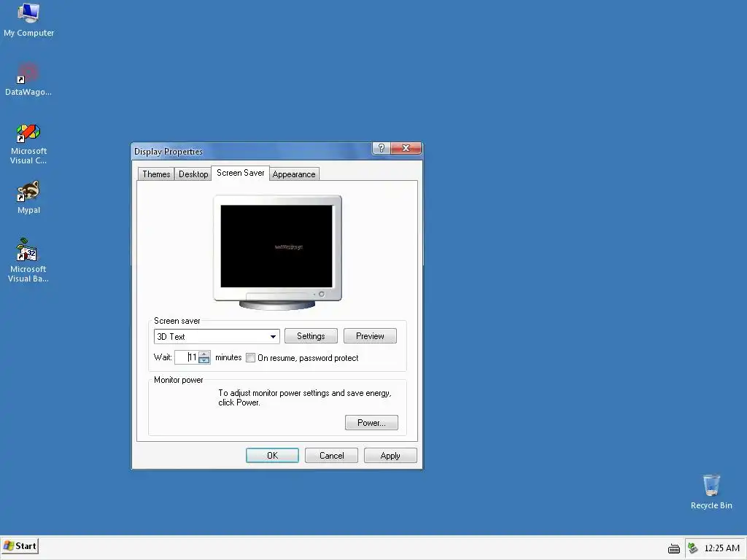Image resolution: width=747 pixels, height=560 pixels.
Task: Increase wait minutes with the up arrow
Action: point(204,354)
